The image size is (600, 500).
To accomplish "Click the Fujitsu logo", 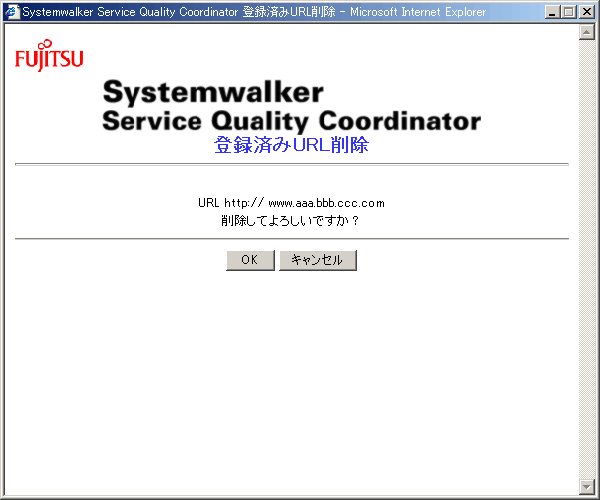I will coord(49,55).
